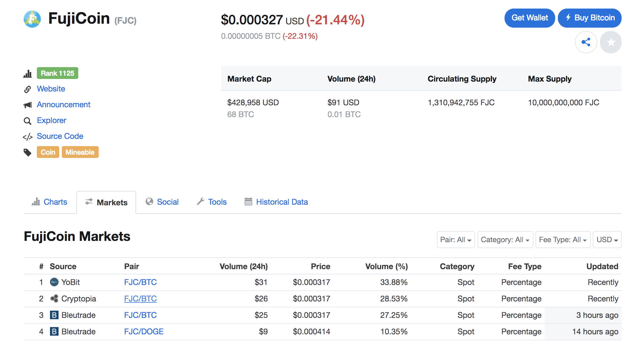Expand the Pair: All dropdown
The image size is (644, 360).
456,240
